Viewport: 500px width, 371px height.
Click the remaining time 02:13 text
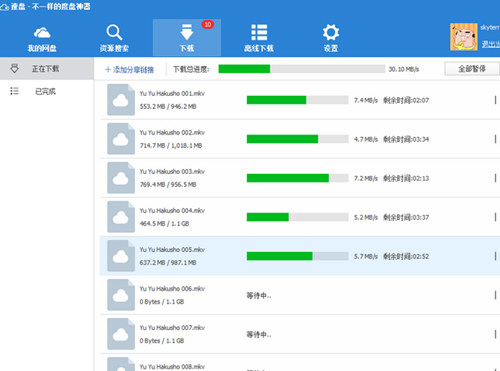coord(406,178)
